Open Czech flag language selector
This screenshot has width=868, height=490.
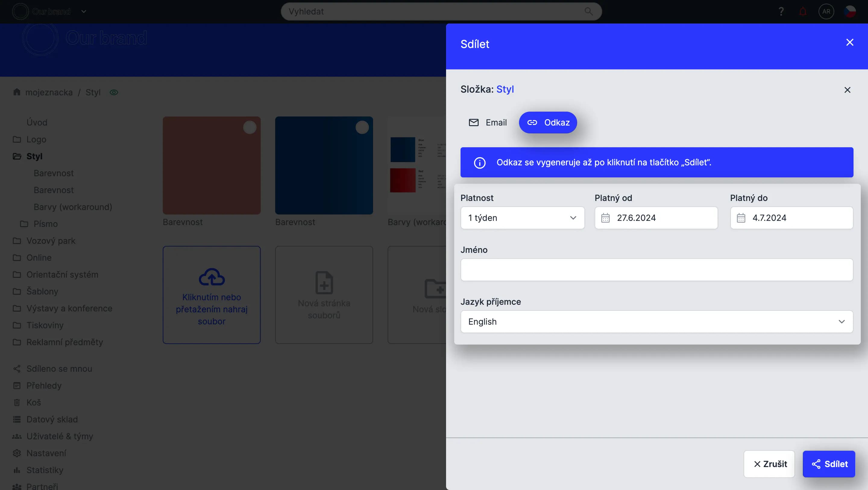850,11
